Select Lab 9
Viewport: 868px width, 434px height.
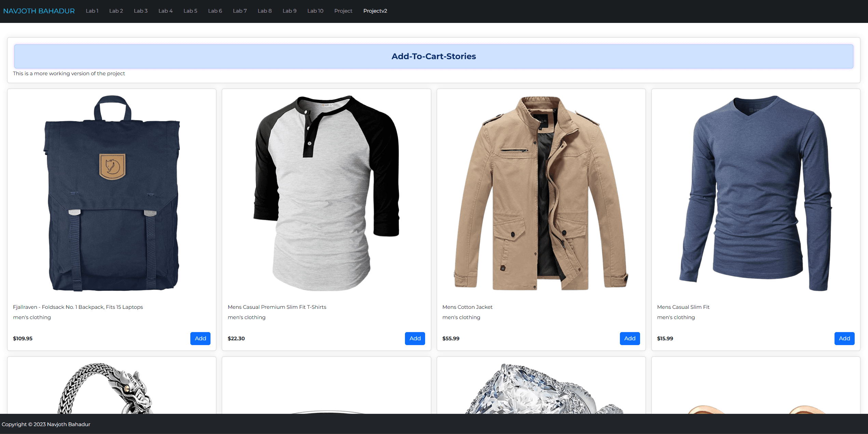(x=289, y=11)
